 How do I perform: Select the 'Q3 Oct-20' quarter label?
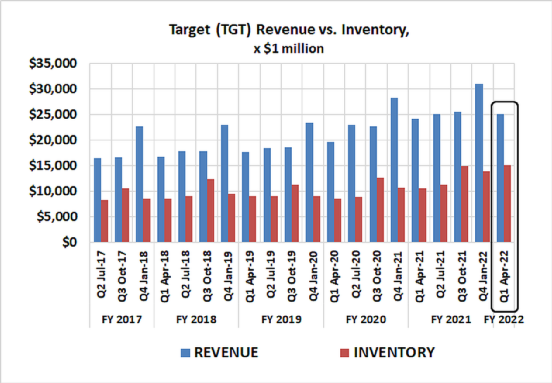coord(377,276)
